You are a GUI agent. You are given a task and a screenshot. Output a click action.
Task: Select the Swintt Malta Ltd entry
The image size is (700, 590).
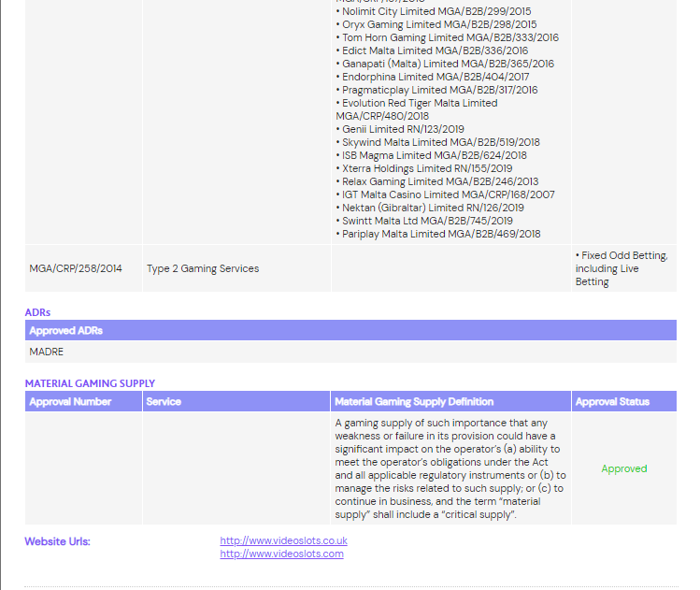coord(424,221)
